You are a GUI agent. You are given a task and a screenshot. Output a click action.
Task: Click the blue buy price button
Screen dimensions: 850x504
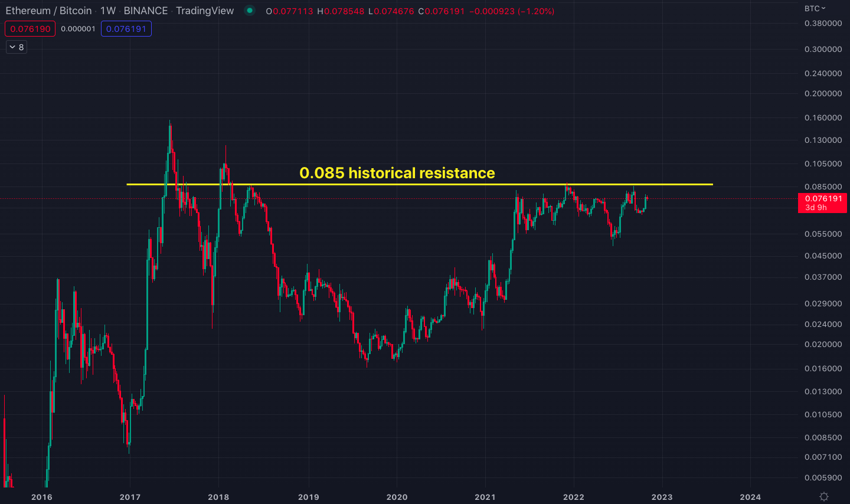[126, 29]
